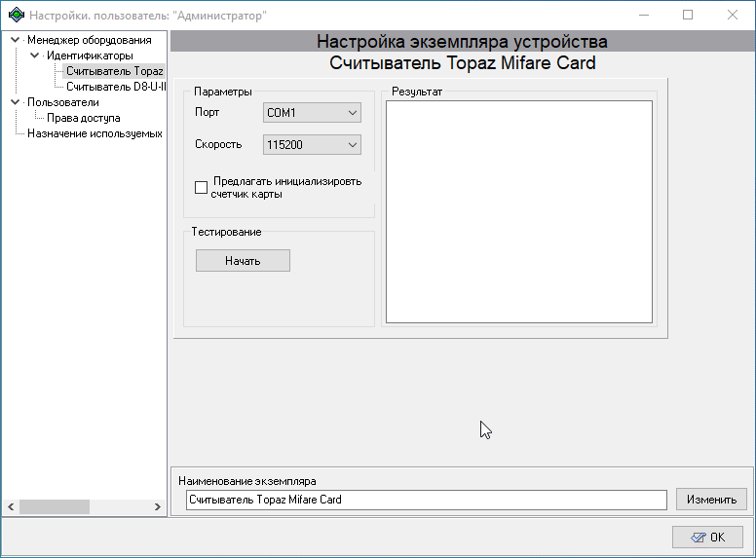Minimize the Настройки window
The image size is (756, 558).
[644, 15]
